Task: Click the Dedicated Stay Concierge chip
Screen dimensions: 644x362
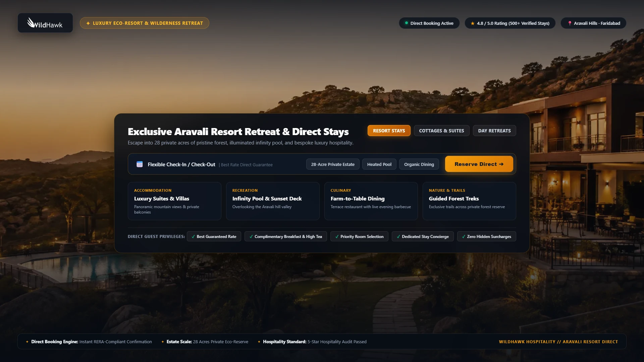Action: (423, 237)
